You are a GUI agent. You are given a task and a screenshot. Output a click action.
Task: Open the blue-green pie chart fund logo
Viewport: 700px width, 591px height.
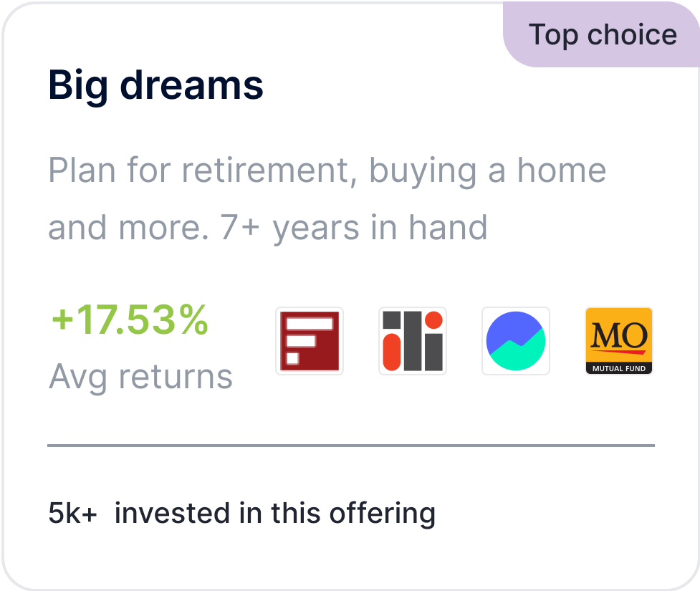click(x=515, y=341)
